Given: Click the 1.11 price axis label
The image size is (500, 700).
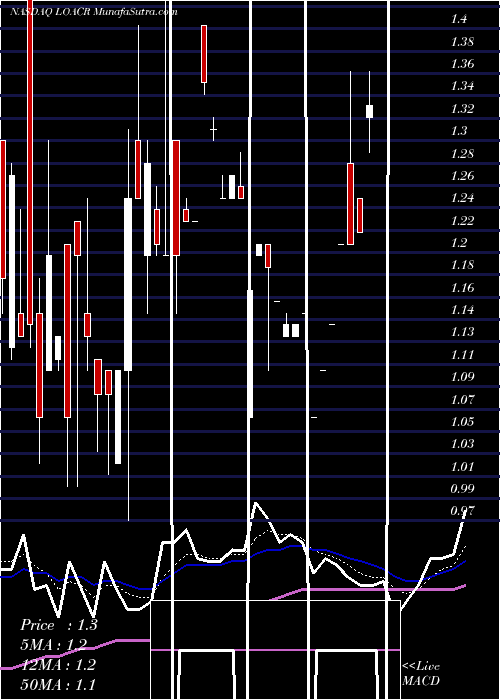Looking at the screenshot, I should tap(462, 355).
